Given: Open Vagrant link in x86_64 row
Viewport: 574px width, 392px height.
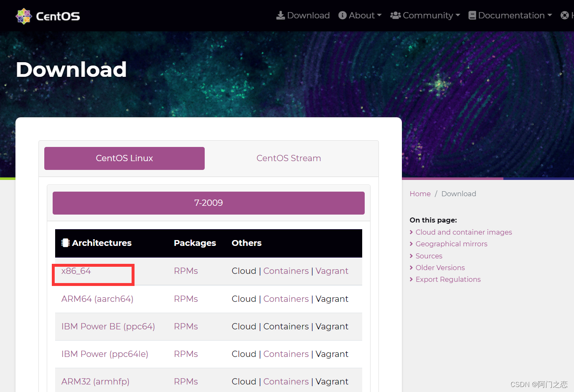Looking at the screenshot, I should click(x=332, y=271).
